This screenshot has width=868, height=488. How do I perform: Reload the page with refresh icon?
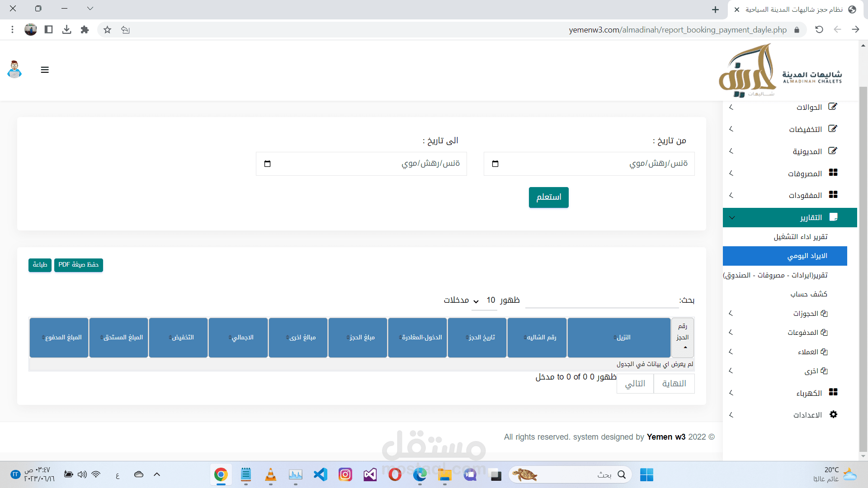tap(819, 30)
